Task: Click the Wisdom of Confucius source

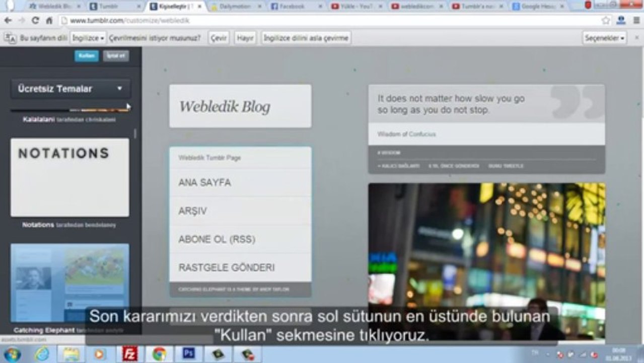Action: coord(406,134)
